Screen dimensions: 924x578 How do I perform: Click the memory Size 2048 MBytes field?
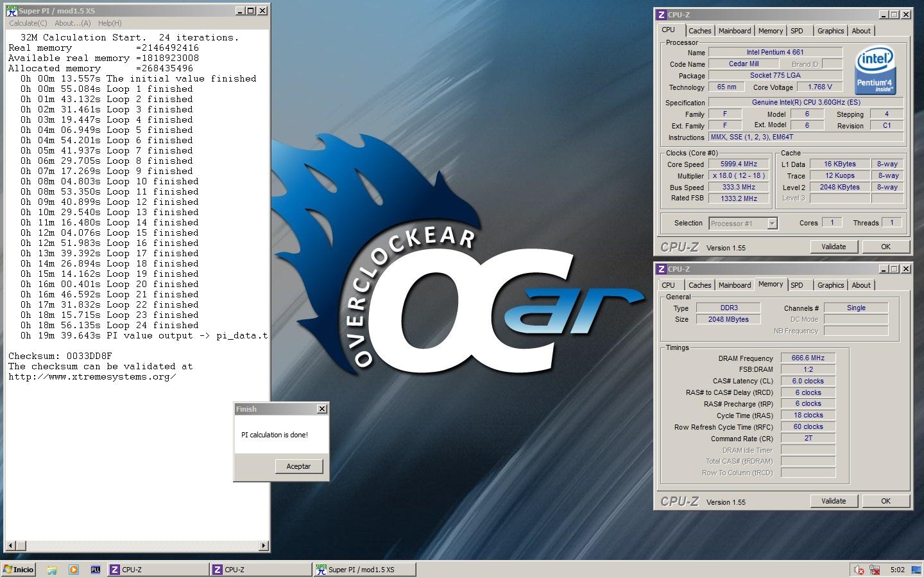pos(728,319)
